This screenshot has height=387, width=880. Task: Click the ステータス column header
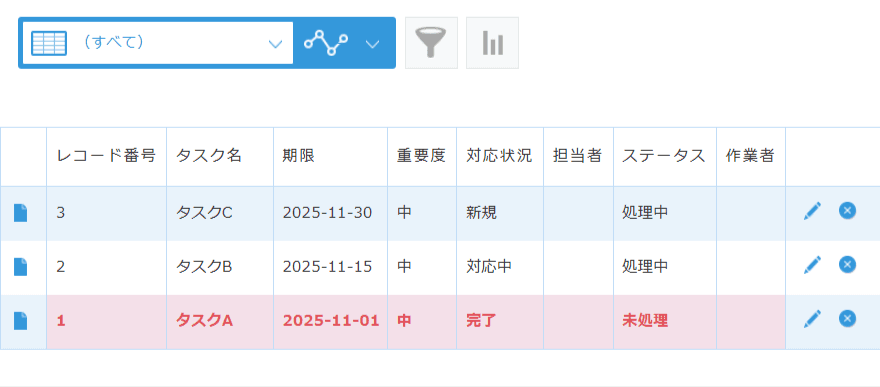[665, 156]
